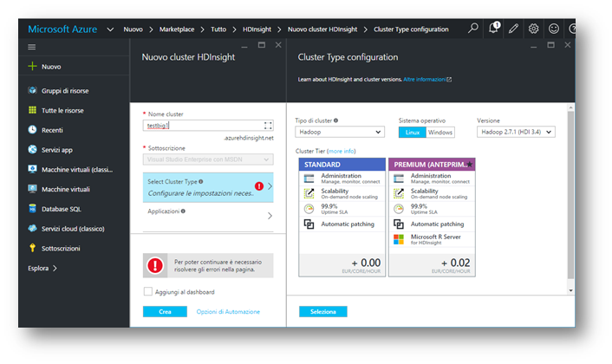Image resolution: width=612 pixels, height=364 pixels.
Task: Go to Nuovo breadcrumb
Action: pos(133,29)
